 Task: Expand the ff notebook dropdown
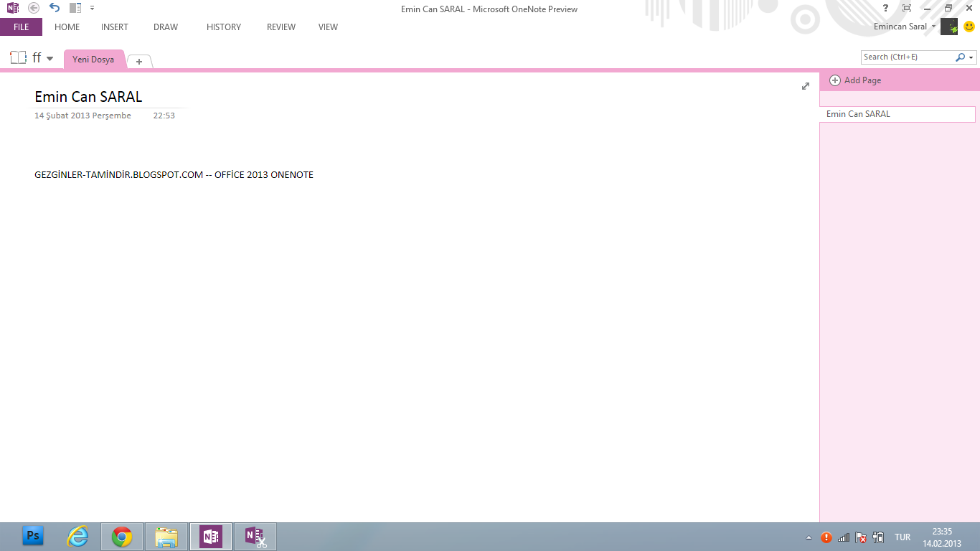50,59
